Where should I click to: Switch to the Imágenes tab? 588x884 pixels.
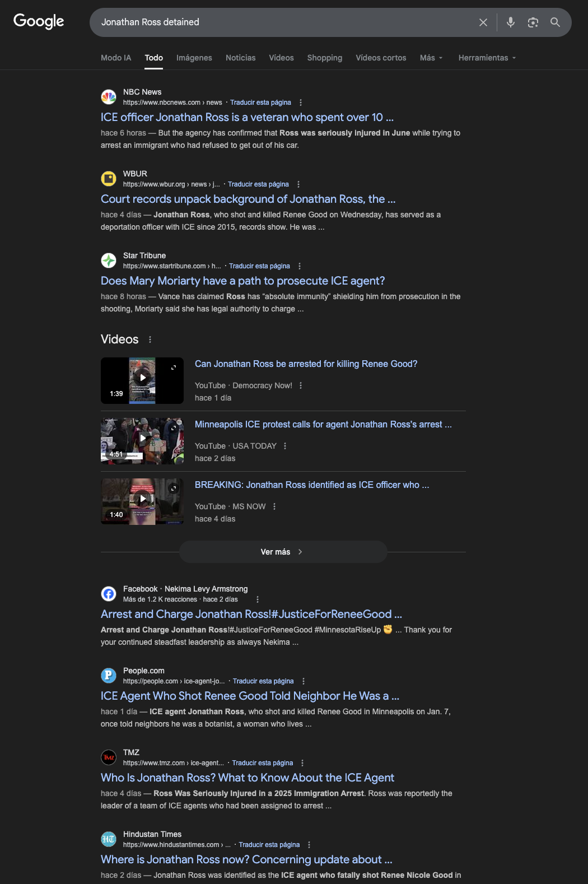pos(194,58)
